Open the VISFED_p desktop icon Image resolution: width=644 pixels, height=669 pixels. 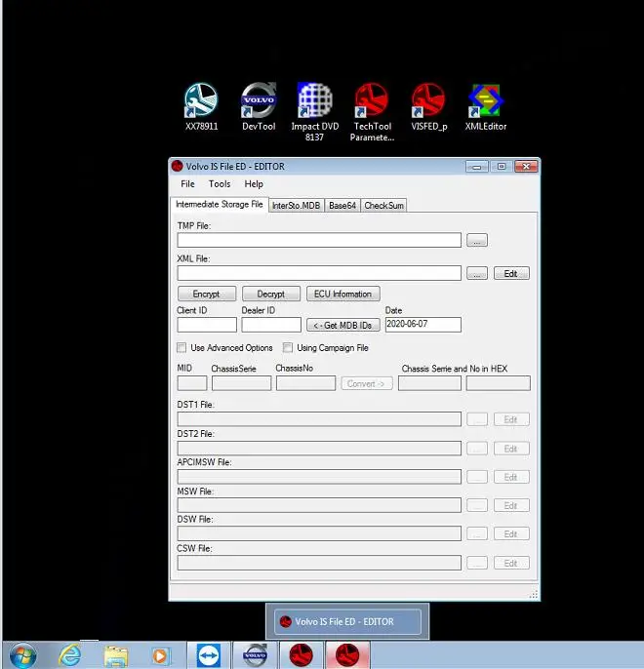pyautogui.click(x=428, y=107)
